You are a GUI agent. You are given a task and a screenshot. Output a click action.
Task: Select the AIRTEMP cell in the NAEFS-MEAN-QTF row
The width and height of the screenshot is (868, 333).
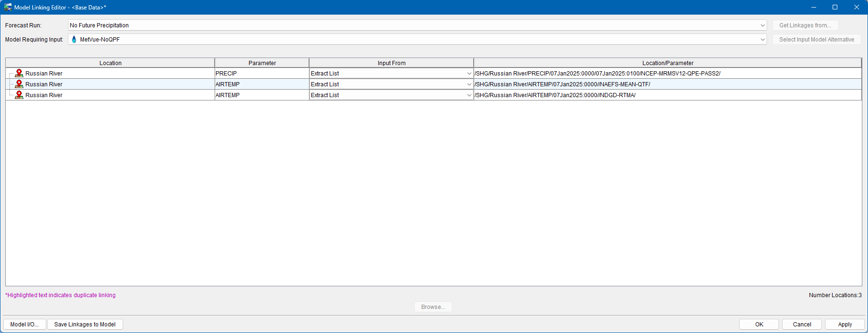pos(262,84)
